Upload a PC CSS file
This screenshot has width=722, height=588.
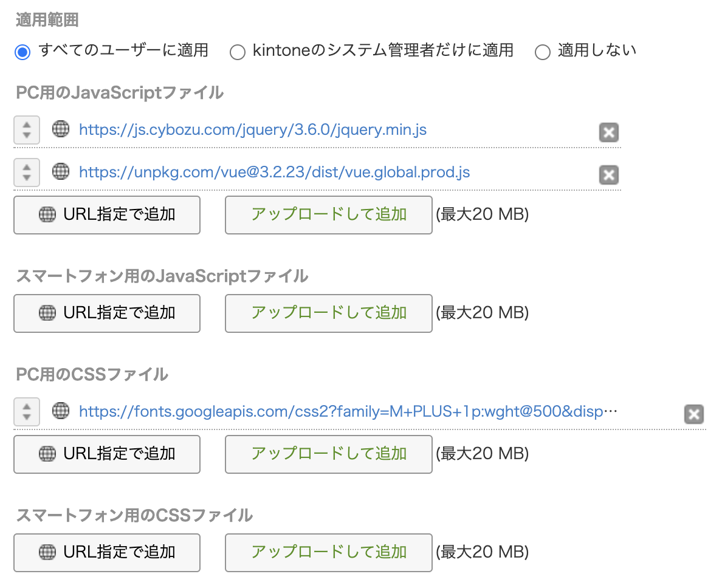coord(328,454)
